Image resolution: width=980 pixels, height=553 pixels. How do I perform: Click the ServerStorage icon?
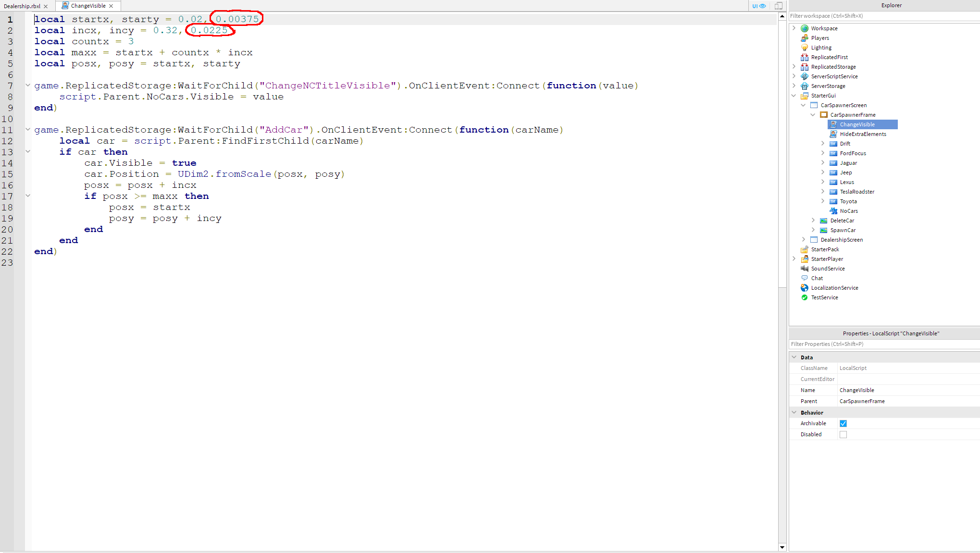(805, 86)
